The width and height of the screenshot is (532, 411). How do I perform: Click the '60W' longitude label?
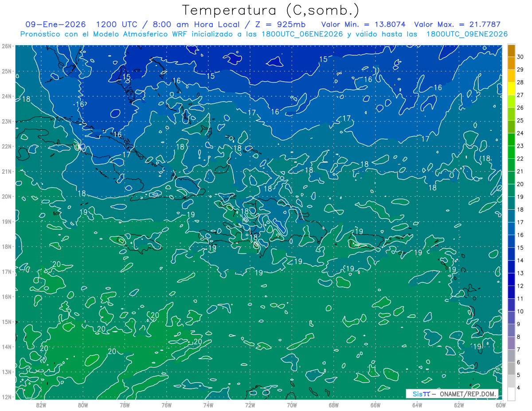click(501, 405)
